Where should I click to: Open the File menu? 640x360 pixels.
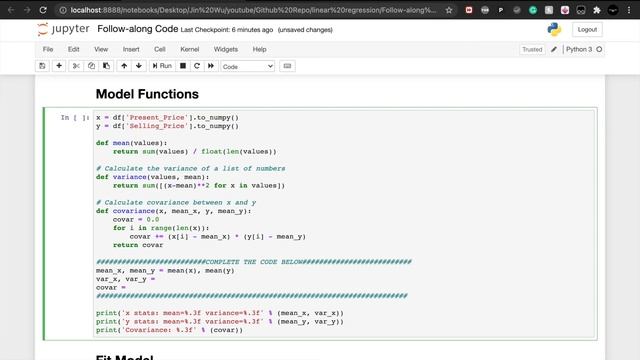[48, 49]
